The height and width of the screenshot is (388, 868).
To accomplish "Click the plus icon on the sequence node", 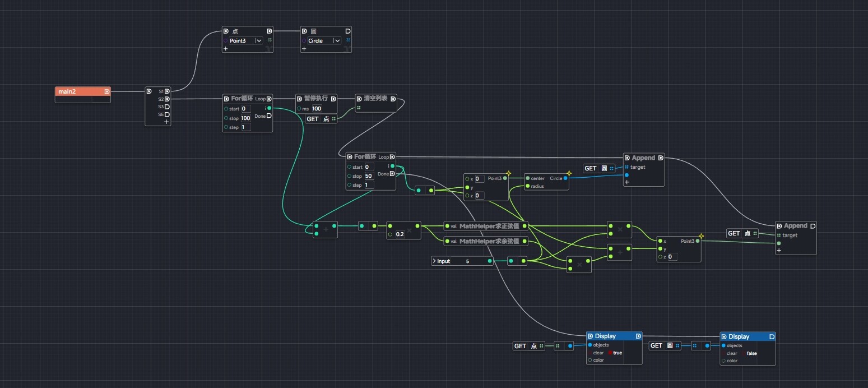I will (166, 122).
